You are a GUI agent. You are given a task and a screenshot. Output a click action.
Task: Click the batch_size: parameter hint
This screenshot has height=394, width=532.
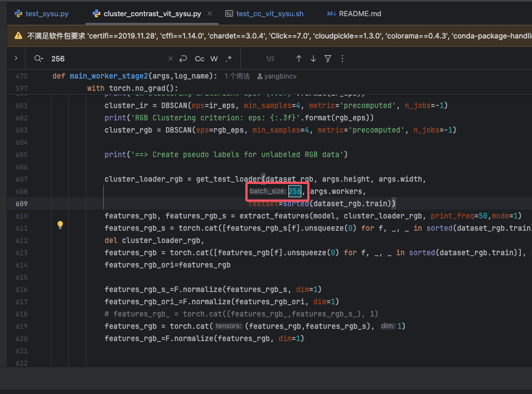pos(268,191)
